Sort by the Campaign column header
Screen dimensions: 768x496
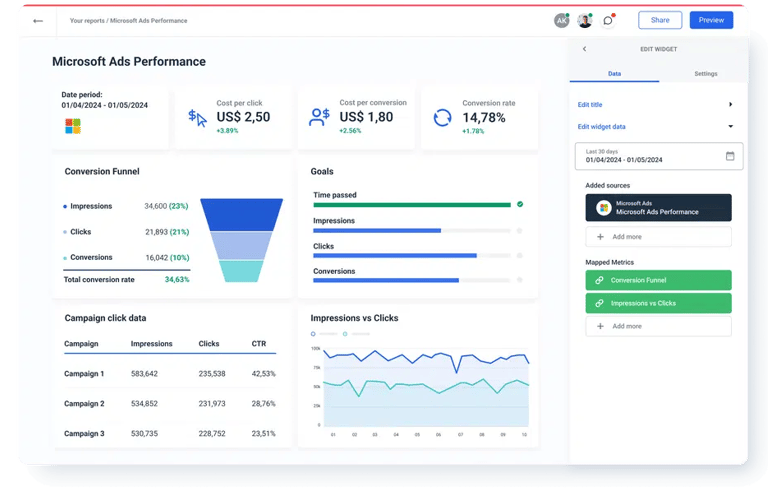[81, 344]
